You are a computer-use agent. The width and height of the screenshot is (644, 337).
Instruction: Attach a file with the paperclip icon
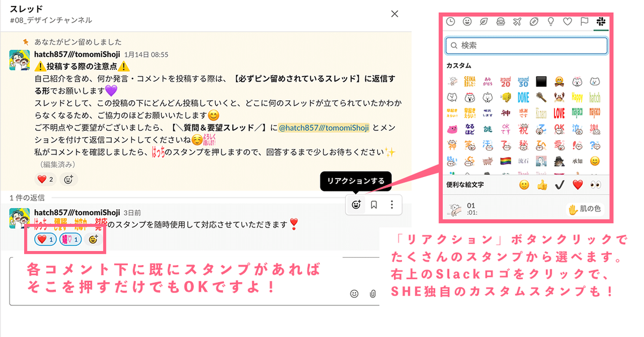coord(374,294)
